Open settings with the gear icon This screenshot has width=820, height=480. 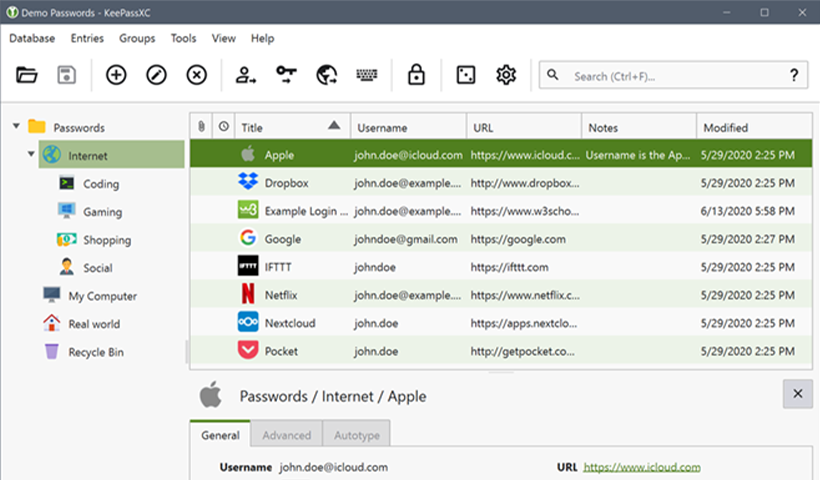[x=506, y=75]
